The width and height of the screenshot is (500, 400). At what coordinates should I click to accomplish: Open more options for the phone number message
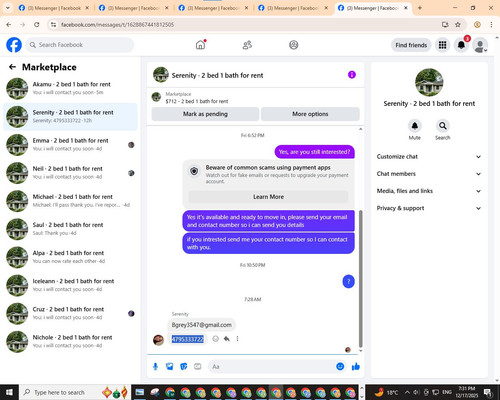[237, 339]
